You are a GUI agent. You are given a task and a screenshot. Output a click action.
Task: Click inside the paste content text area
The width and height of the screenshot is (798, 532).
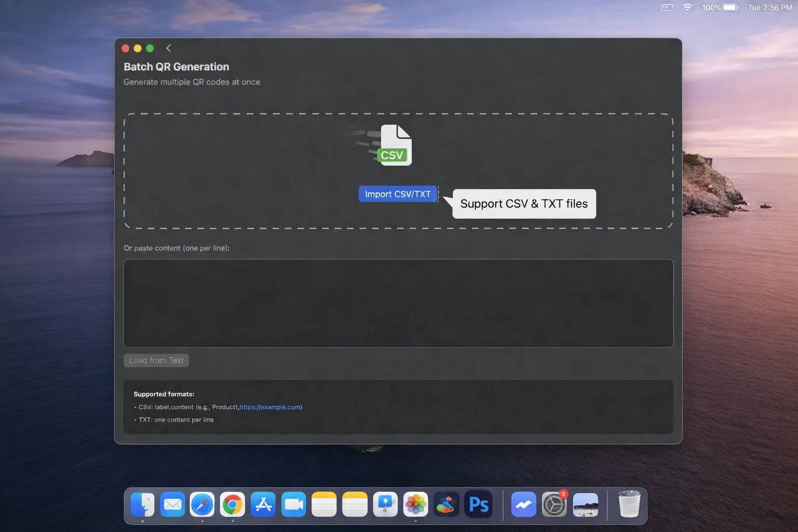(398, 303)
